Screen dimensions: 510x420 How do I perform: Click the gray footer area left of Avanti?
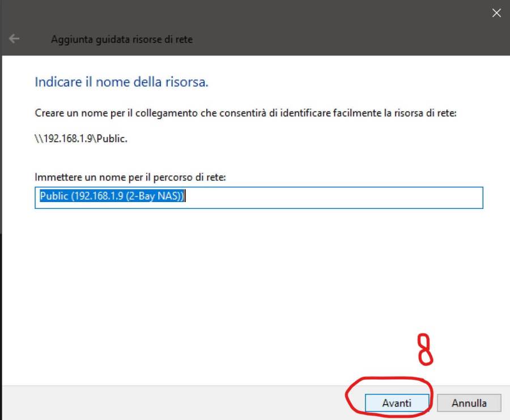pos(170,402)
